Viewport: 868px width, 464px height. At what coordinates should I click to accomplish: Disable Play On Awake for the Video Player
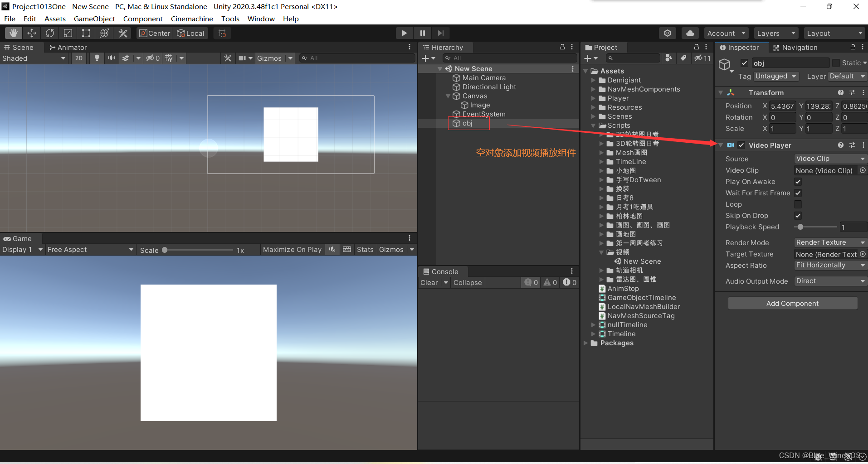click(798, 181)
